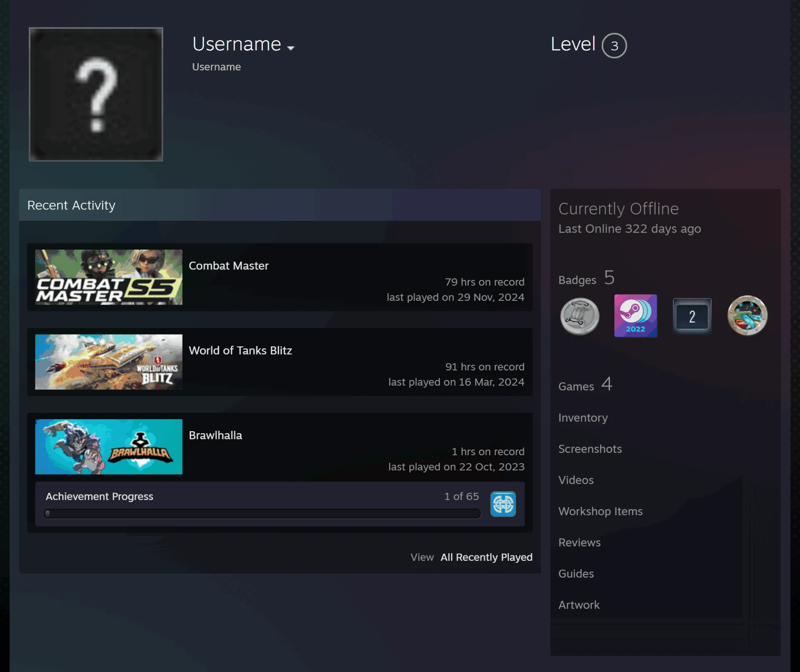Open the Combat Master title link
This screenshot has height=672, width=800.
click(x=228, y=266)
